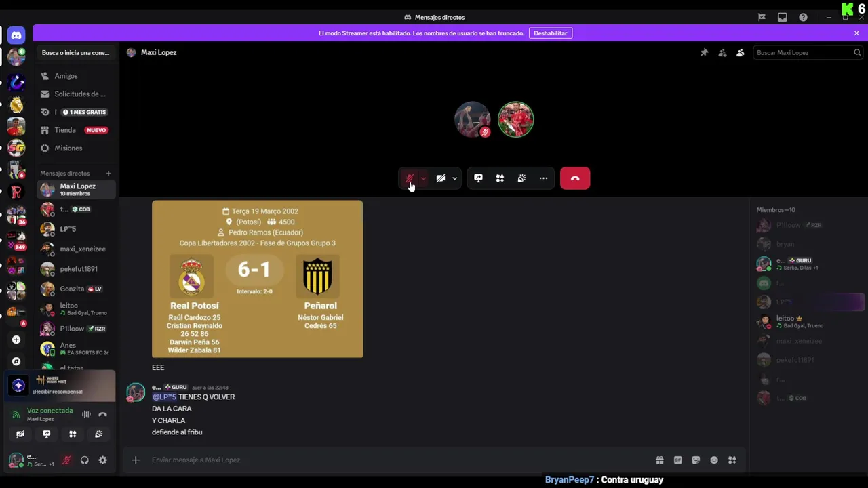This screenshot has height=488, width=868.
Task: Click the flag icon in the title bar
Action: click(x=762, y=17)
